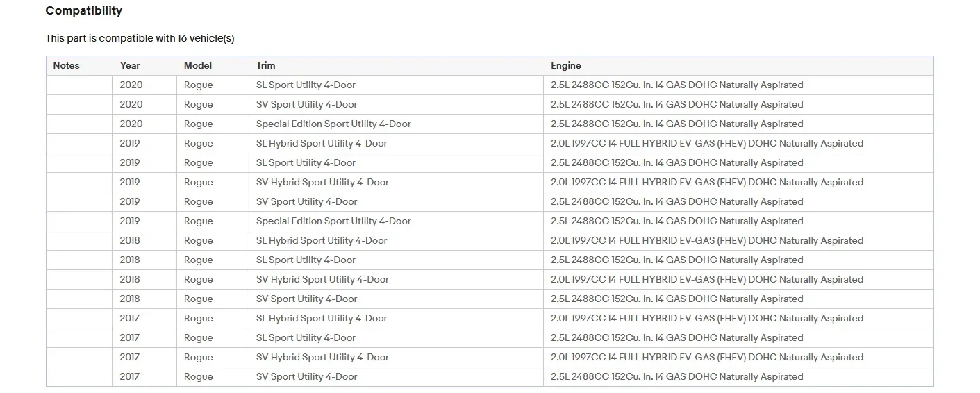Select 2018 non-hybrid 'SL Sport Utility 4-Door' trim
980x393 pixels.
point(306,260)
